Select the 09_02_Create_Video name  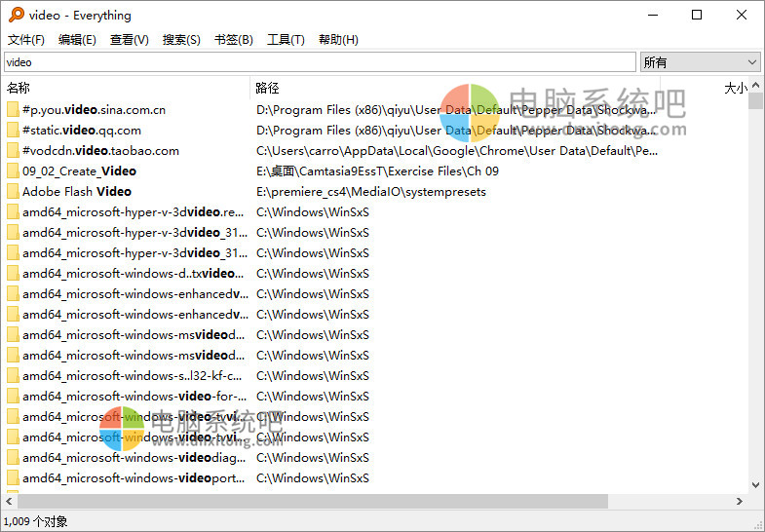[80, 171]
